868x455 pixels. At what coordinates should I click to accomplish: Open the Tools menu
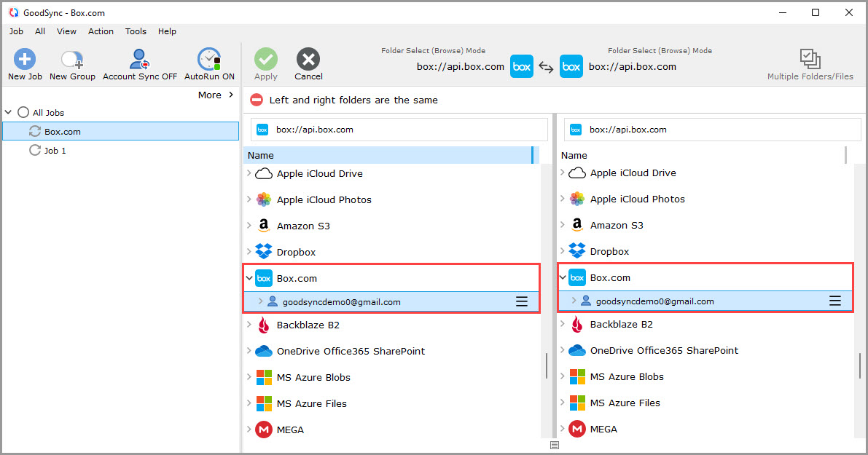136,31
